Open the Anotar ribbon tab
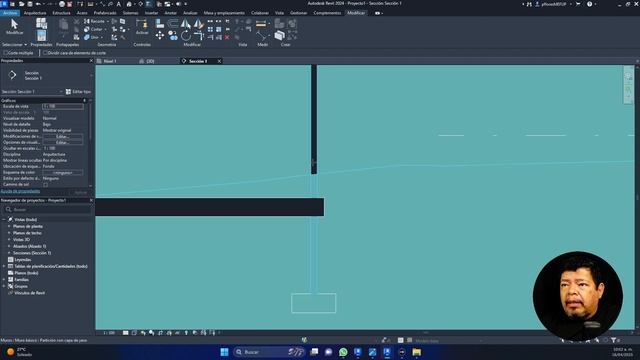Image resolution: width=640 pixels, height=360 pixels. coord(170,13)
